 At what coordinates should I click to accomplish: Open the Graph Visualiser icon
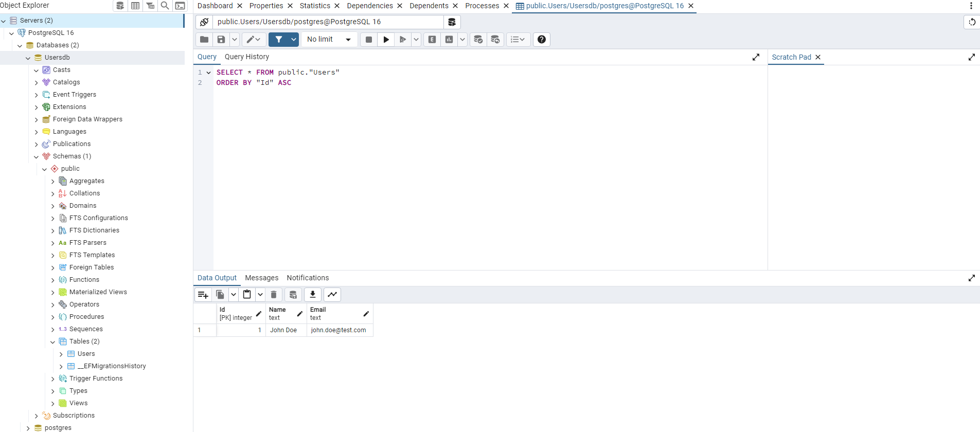(x=332, y=295)
